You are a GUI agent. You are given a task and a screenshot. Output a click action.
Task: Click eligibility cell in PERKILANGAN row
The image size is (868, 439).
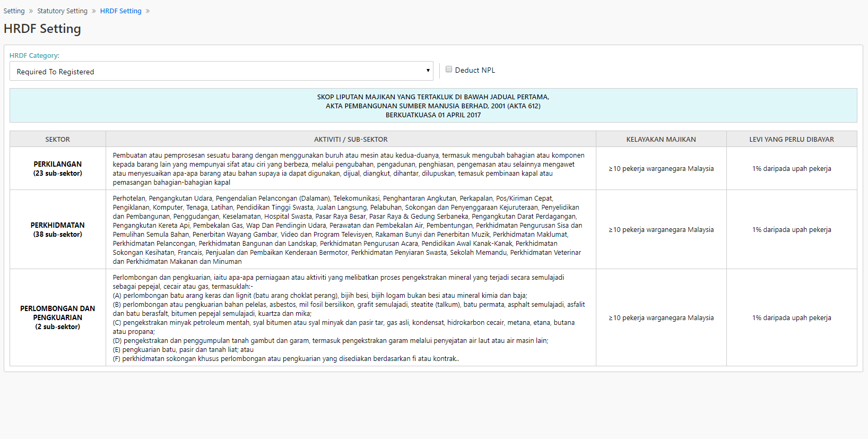[x=661, y=168]
